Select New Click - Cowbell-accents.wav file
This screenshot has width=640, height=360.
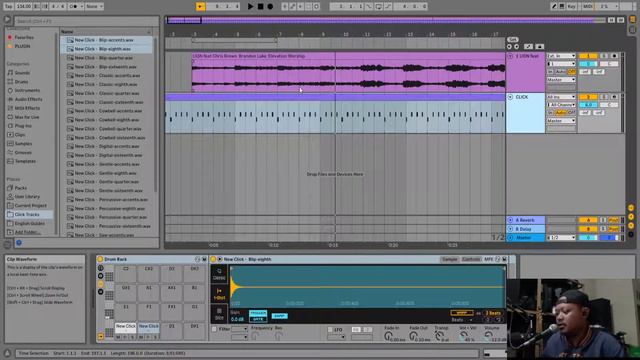pyautogui.click(x=107, y=111)
